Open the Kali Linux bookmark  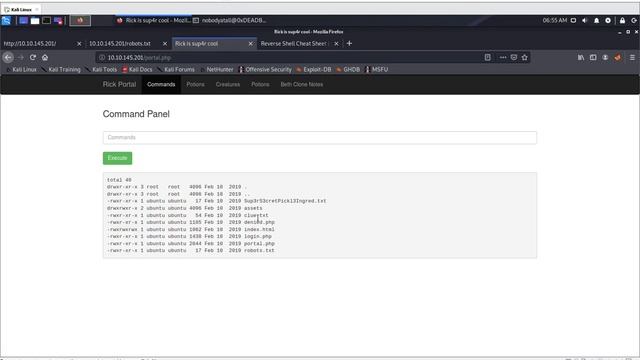pyautogui.click(x=21, y=69)
